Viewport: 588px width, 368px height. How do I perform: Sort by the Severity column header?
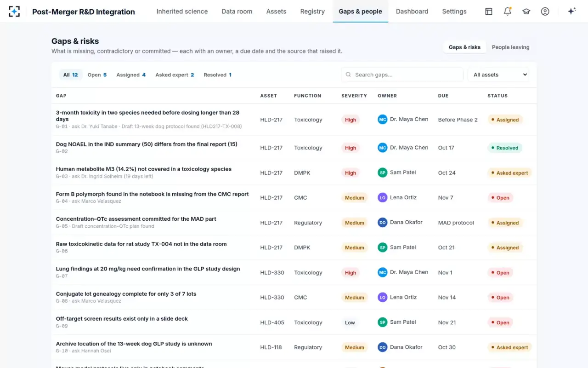[x=354, y=96]
